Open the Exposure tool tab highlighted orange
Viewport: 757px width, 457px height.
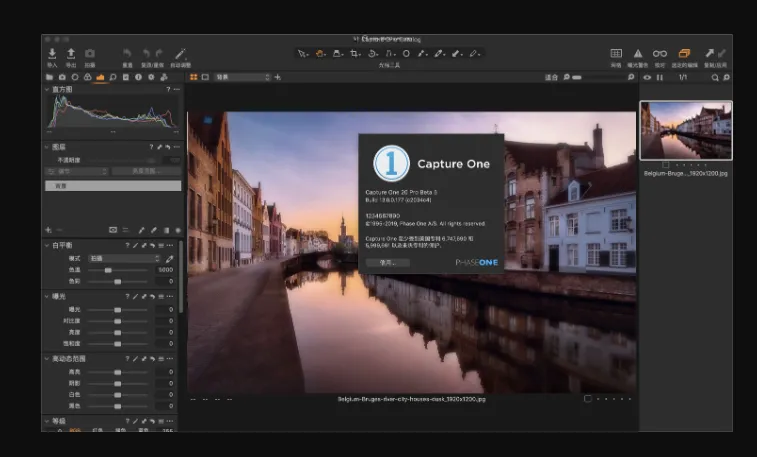(100, 77)
